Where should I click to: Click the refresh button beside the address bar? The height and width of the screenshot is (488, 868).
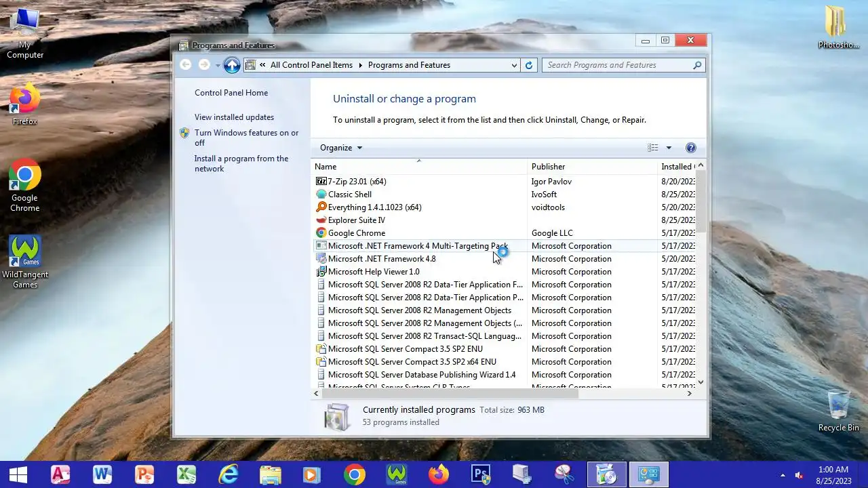coord(530,65)
